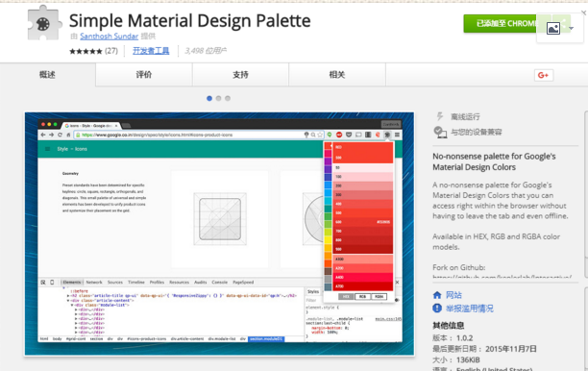Open the 开发者工具 category link
Screen dimensions: 588x371
pyautogui.click(x=151, y=51)
